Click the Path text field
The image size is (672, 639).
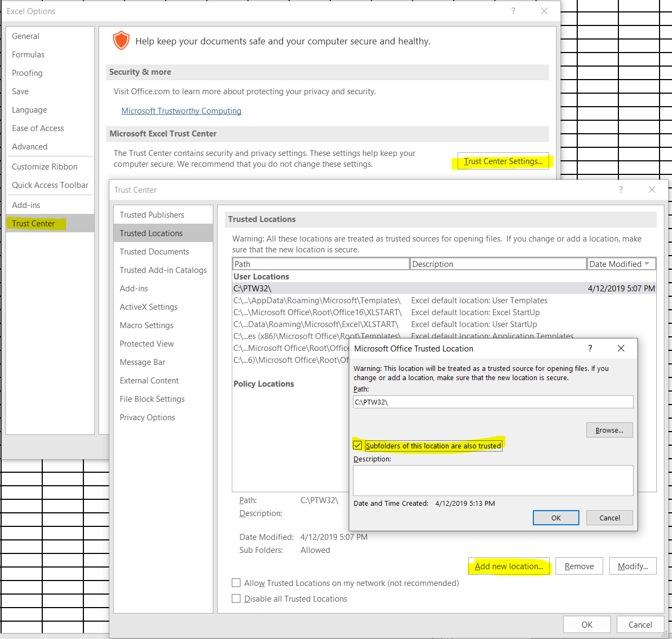[x=493, y=402]
